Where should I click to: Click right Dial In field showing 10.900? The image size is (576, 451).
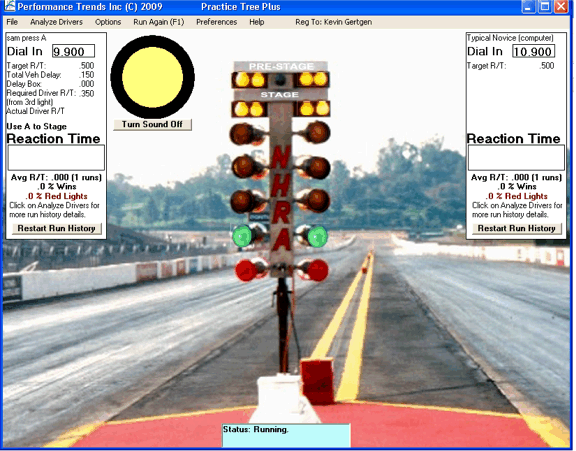pyautogui.click(x=533, y=51)
